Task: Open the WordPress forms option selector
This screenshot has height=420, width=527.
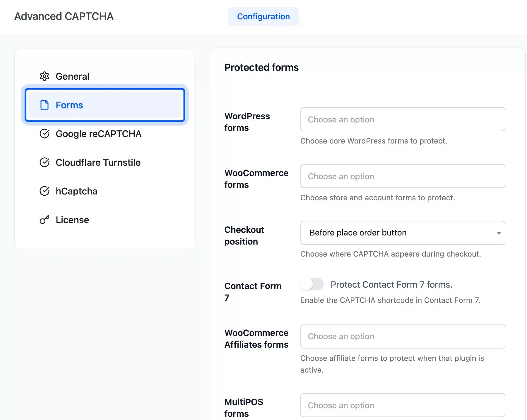Action: pyautogui.click(x=403, y=119)
